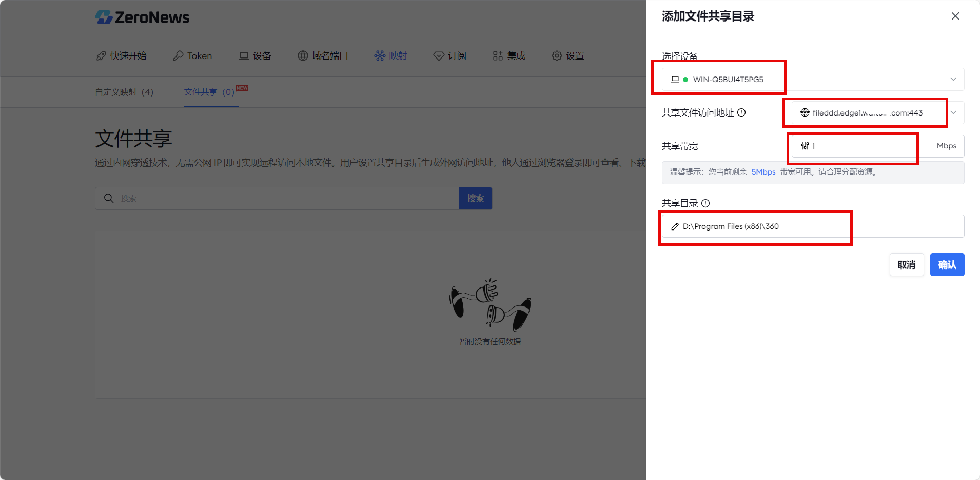
Task: Switch to 自定义映射 (4) tab
Action: [x=124, y=92]
